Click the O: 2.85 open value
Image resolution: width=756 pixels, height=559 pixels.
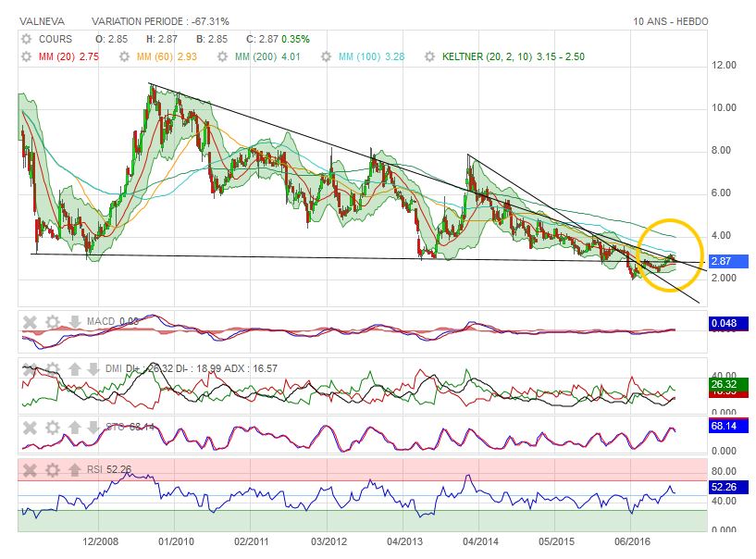tap(111, 39)
